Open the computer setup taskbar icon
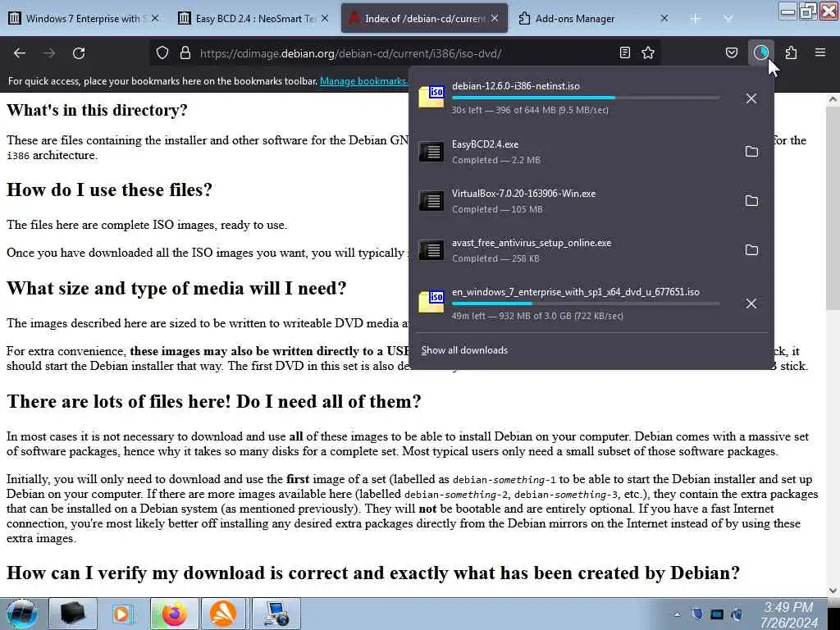Viewport: 840px width, 630px height. [x=276, y=614]
